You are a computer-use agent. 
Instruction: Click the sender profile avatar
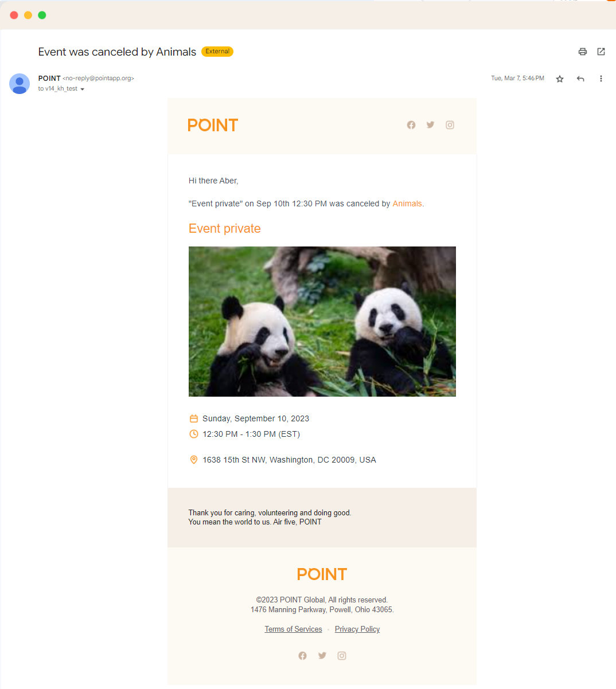click(x=20, y=84)
